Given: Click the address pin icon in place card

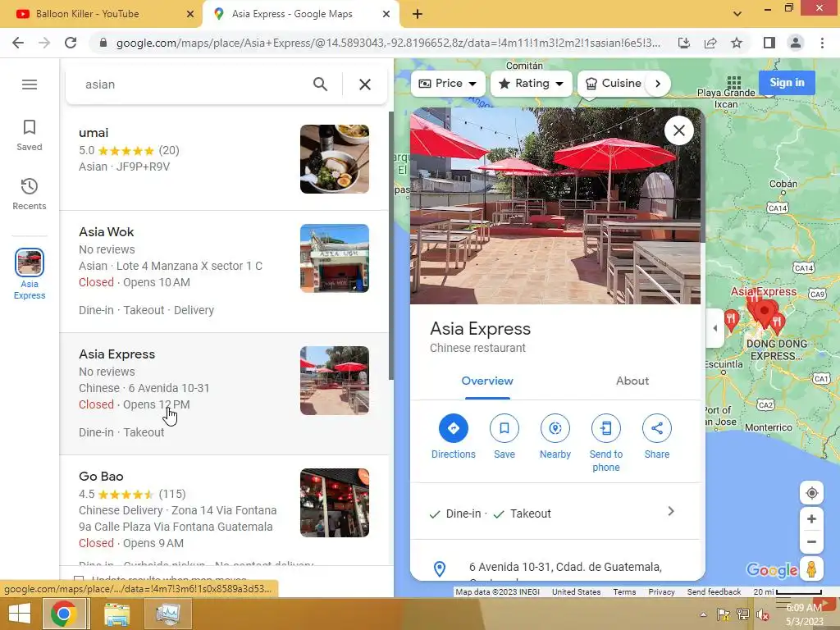Looking at the screenshot, I should pos(440,568).
